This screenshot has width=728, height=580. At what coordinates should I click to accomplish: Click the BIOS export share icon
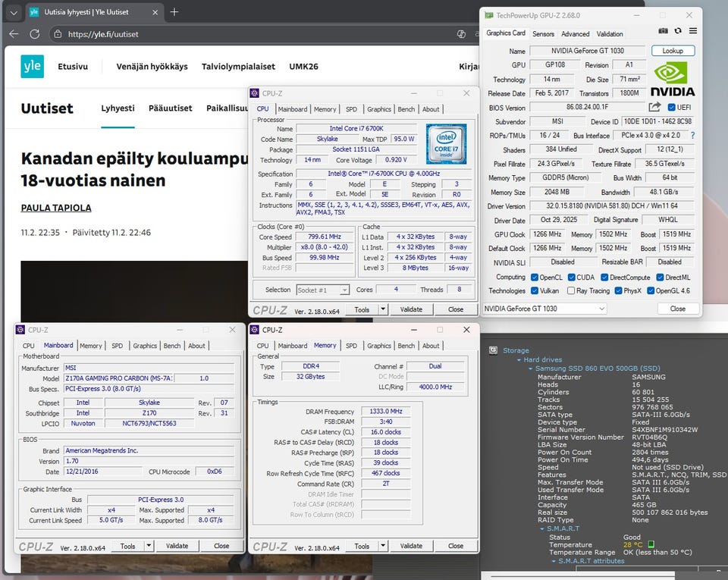click(x=655, y=108)
